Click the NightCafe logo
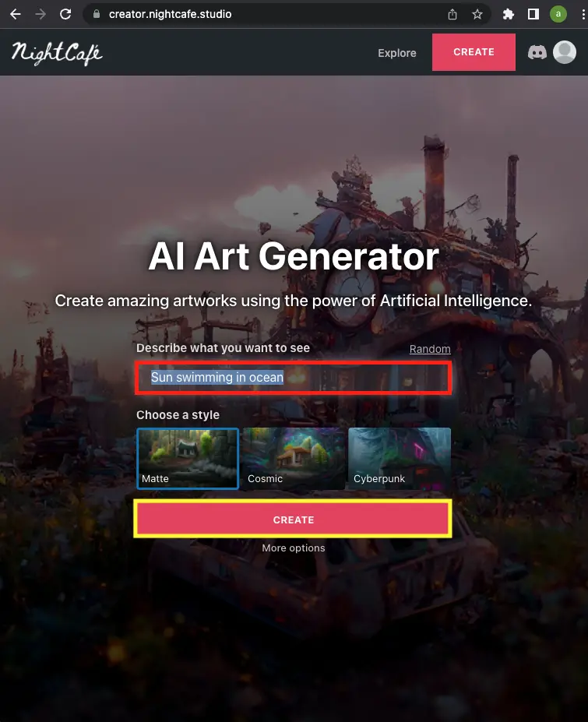 tap(57, 54)
